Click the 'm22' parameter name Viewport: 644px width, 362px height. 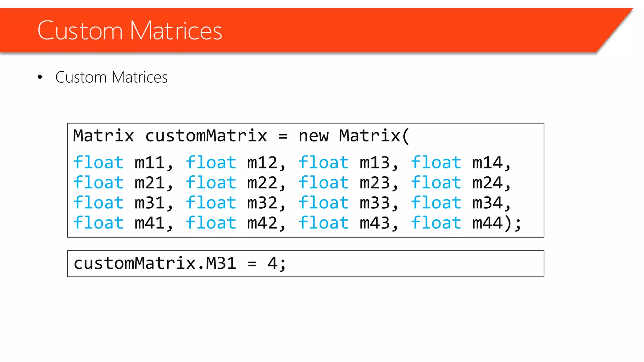[x=262, y=183]
